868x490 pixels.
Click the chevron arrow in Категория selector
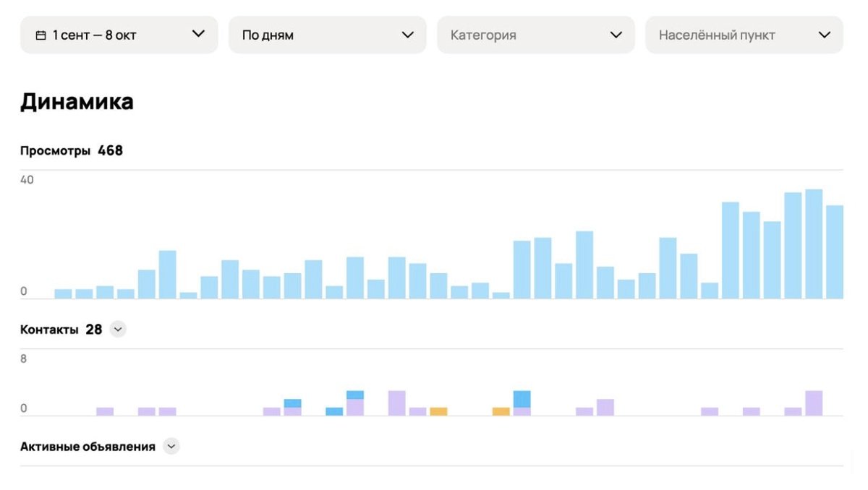pyautogui.click(x=616, y=35)
